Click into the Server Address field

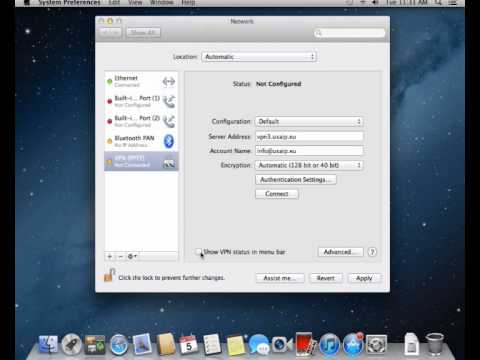[x=309, y=137]
